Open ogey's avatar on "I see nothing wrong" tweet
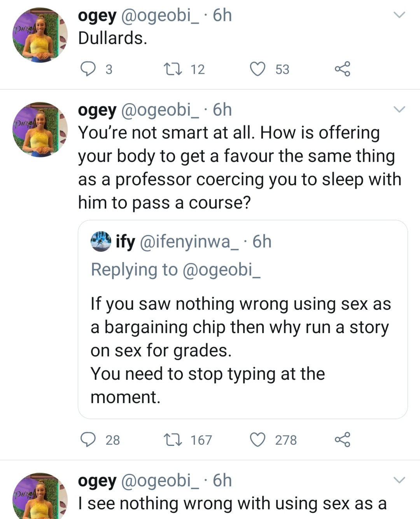The height and width of the screenshot is (519, 420). (x=40, y=496)
